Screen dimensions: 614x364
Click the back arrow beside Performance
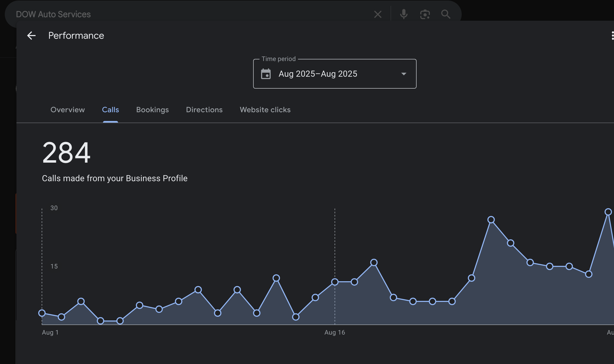pos(31,36)
